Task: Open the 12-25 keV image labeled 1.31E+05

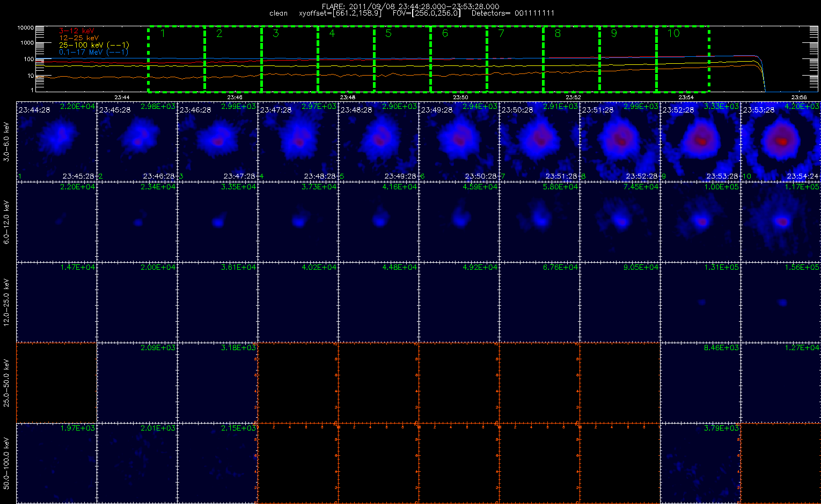Action: tap(701, 302)
